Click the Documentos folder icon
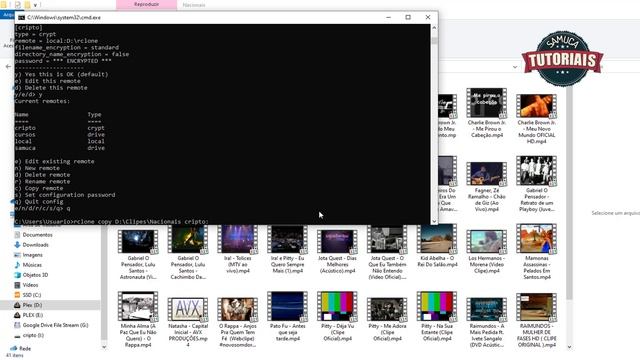The height and width of the screenshot is (360, 640). (17, 235)
